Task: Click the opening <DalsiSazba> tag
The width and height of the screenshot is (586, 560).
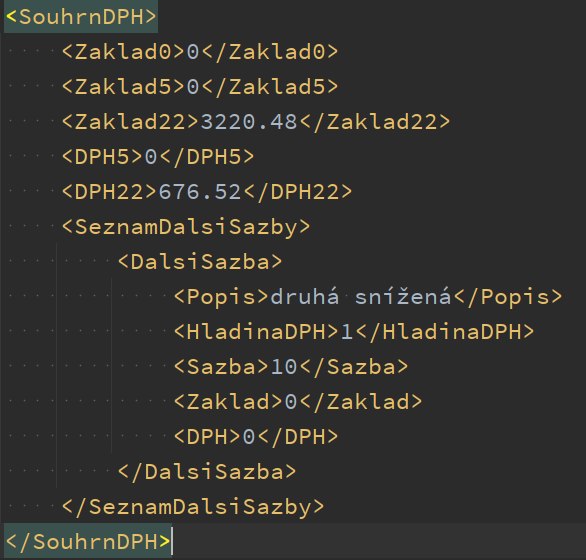Action: coord(200,262)
